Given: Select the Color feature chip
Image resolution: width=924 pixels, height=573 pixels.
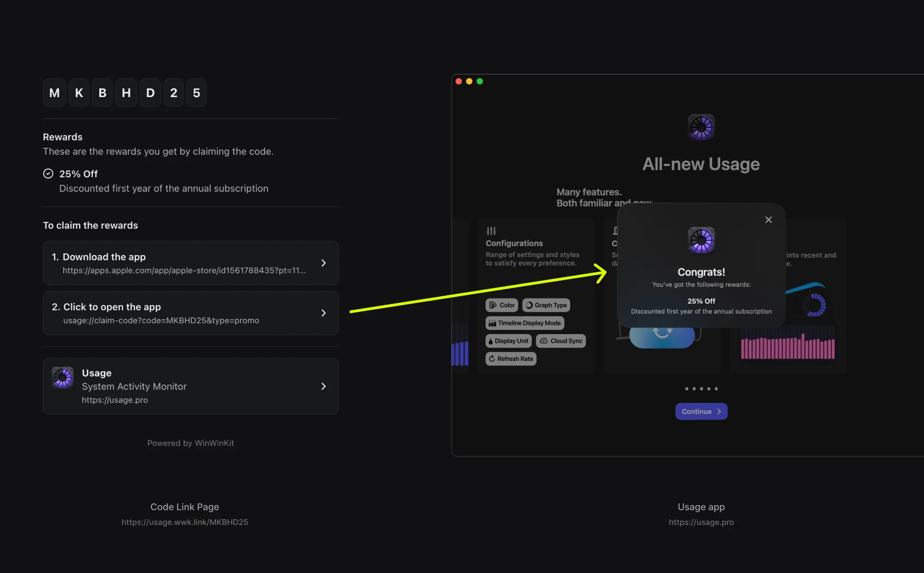Looking at the screenshot, I should coord(502,305).
